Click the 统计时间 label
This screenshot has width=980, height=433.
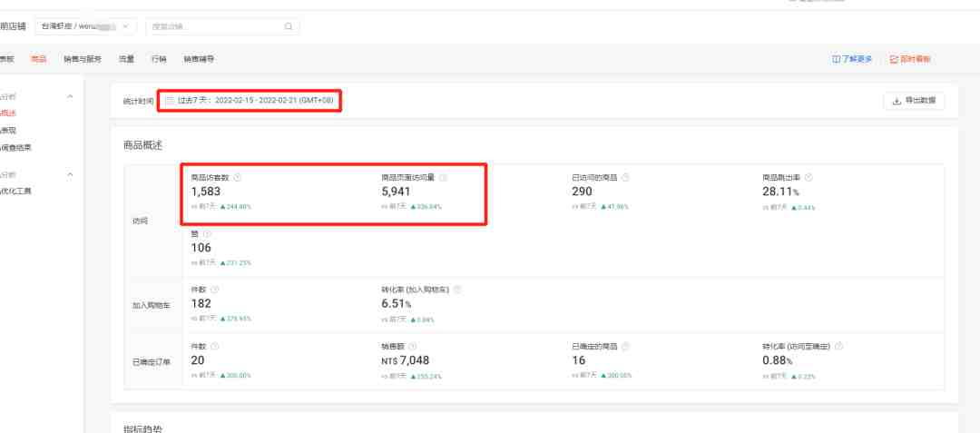click(x=138, y=101)
